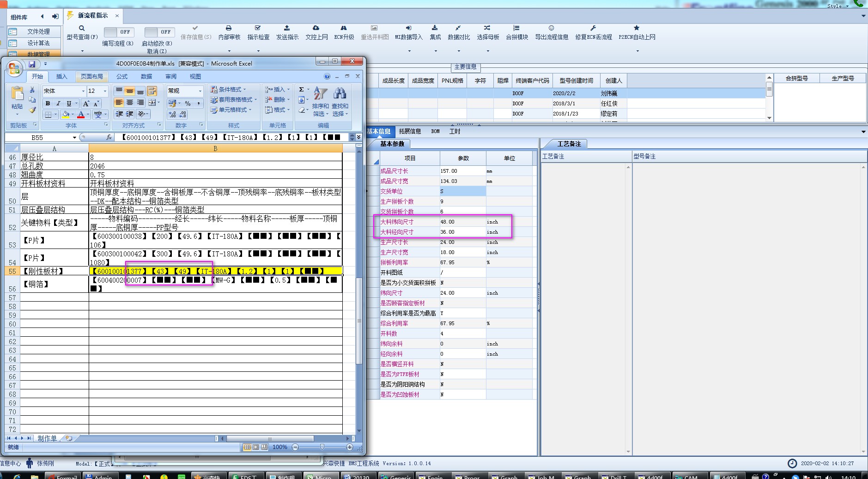Click the insert function fx icon
This screenshot has width=868, height=479.
109,137
